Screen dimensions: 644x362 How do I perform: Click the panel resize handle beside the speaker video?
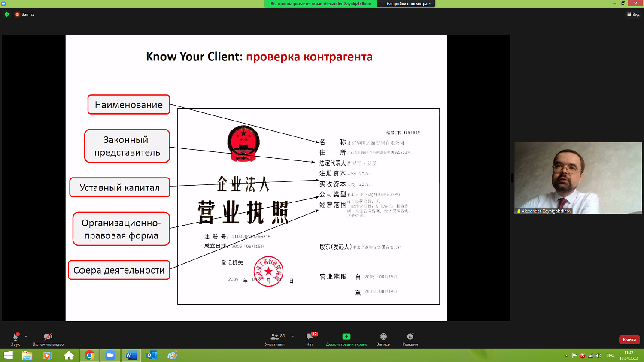pyautogui.click(x=512, y=178)
